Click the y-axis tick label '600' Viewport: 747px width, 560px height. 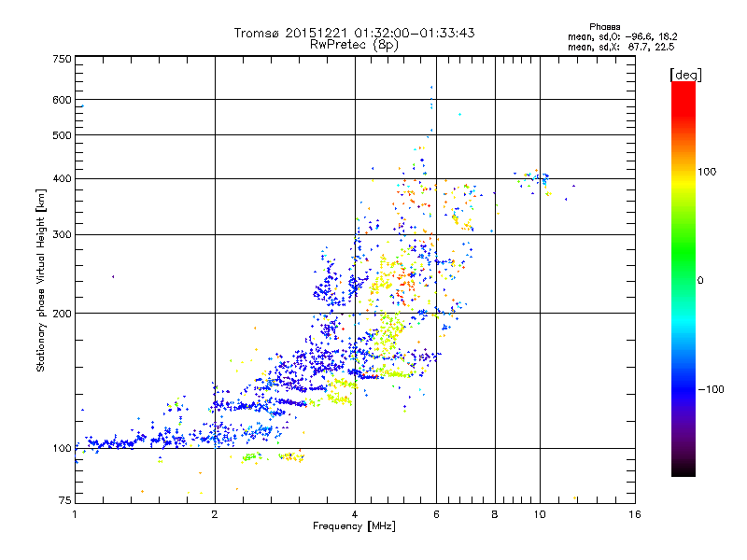pyautogui.click(x=63, y=100)
